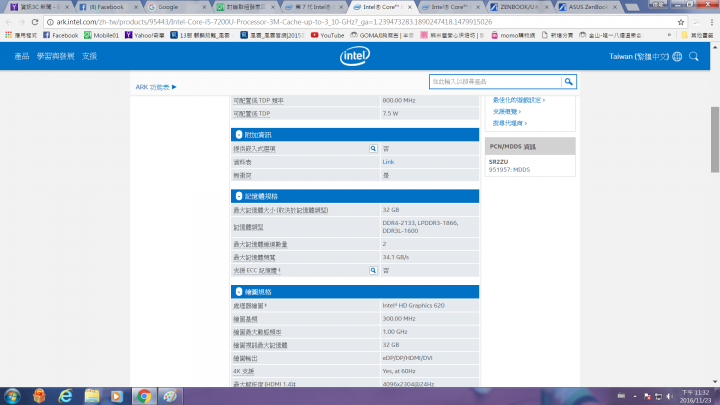The height and width of the screenshot is (405, 720).
Task: Open Windows Start menu
Action: click(x=12, y=396)
